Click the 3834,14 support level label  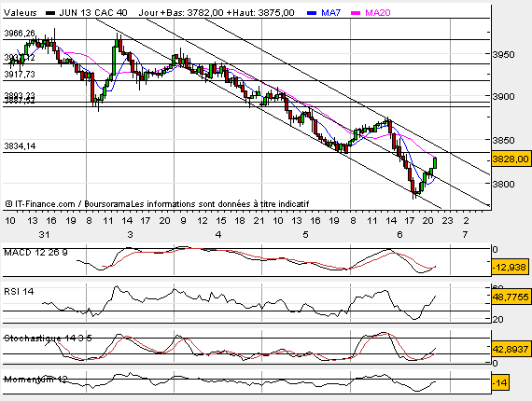coord(20,146)
